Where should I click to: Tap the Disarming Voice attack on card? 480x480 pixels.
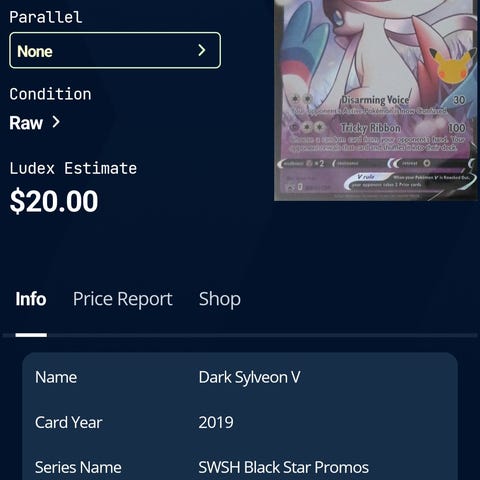tap(375, 100)
